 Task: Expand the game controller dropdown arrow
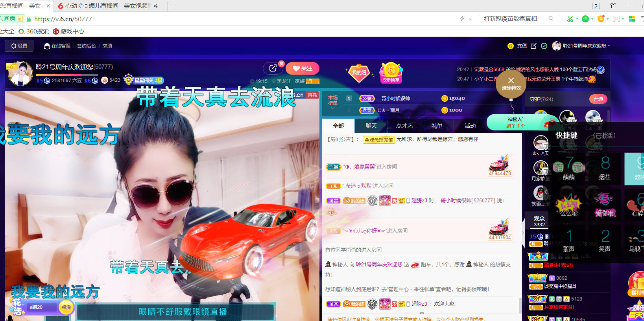pyautogui.click(x=623, y=19)
